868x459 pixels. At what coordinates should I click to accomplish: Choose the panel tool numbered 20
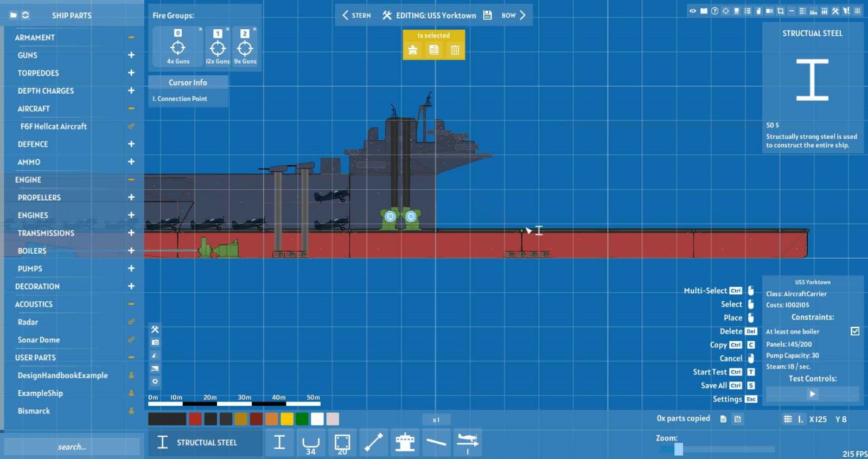[342, 443]
